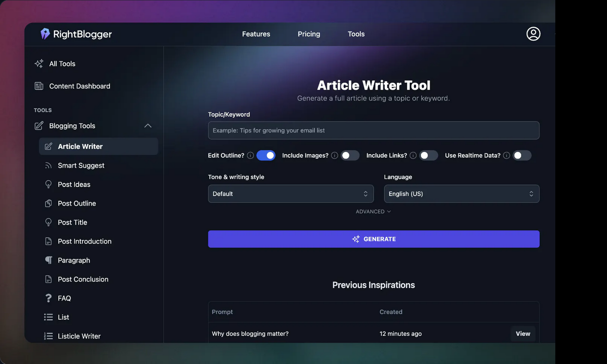Expand the ADVANCED options section
The image size is (607, 364).
[373, 211]
